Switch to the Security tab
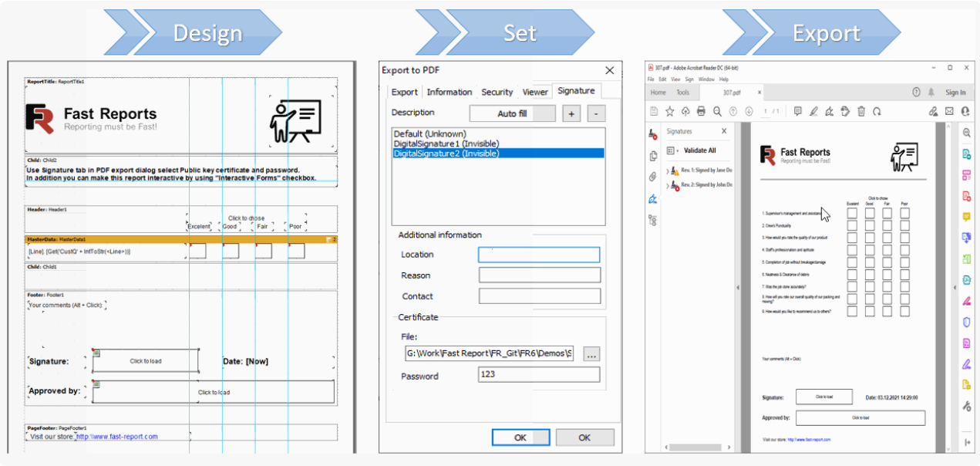 pyautogui.click(x=497, y=92)
